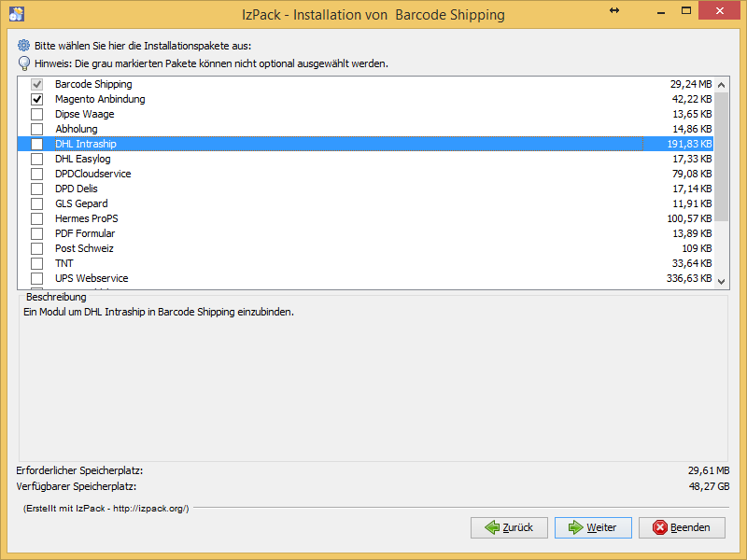The image size is (747, 560).
Task: Check the Abholung package checkbox
Action: pyautogui.click(x=36, y=129)
